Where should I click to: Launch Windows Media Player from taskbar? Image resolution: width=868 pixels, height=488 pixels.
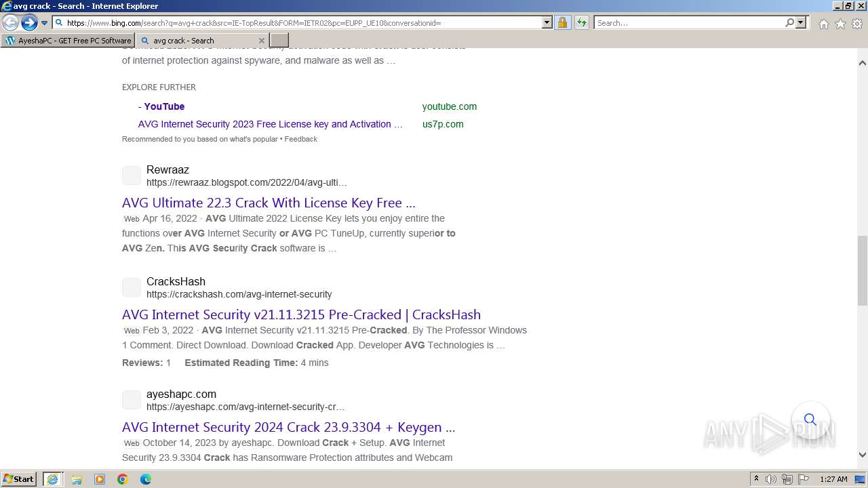100,479
